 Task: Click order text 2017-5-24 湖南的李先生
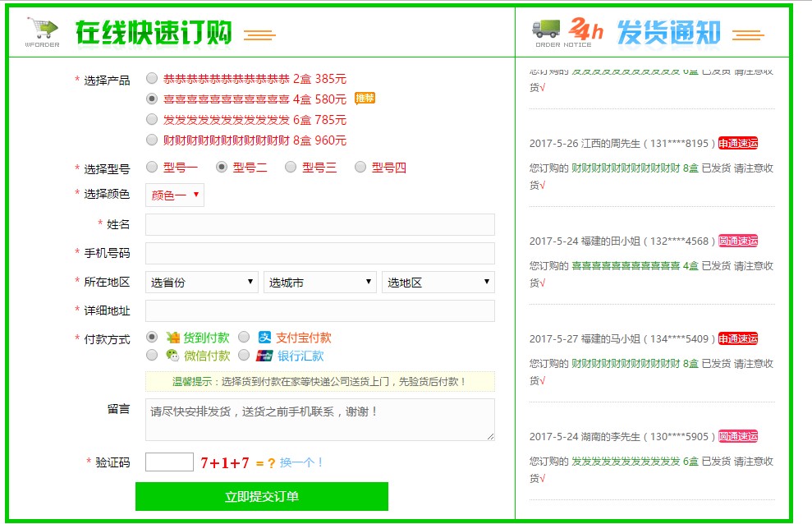[622, 437]
